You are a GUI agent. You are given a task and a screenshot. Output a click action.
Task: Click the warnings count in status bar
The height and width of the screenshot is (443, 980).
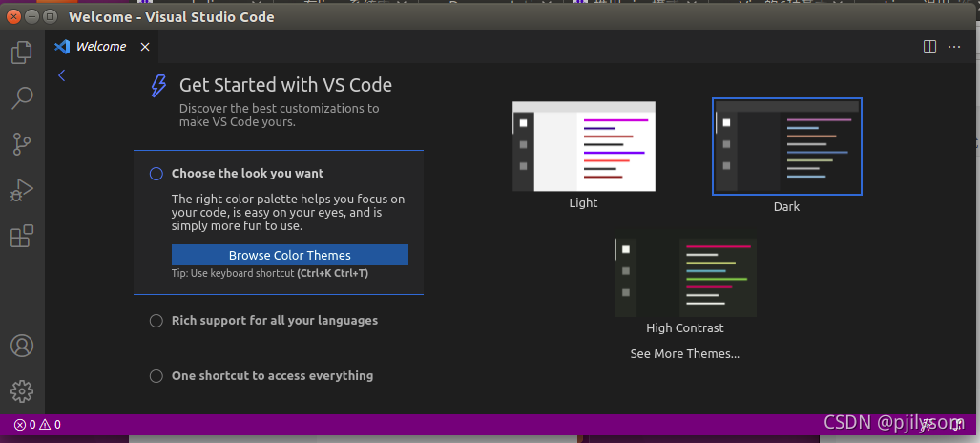[x=51, y=425]
